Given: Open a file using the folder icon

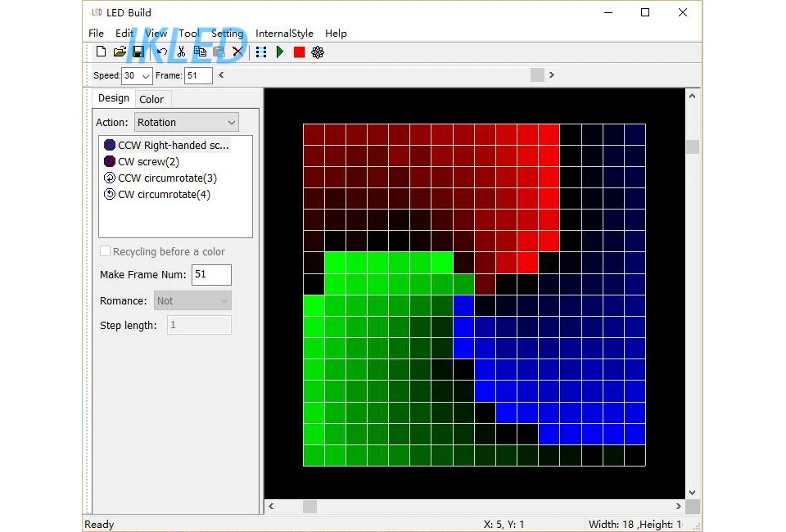Looking at the screenshot, I should [120, 52].
